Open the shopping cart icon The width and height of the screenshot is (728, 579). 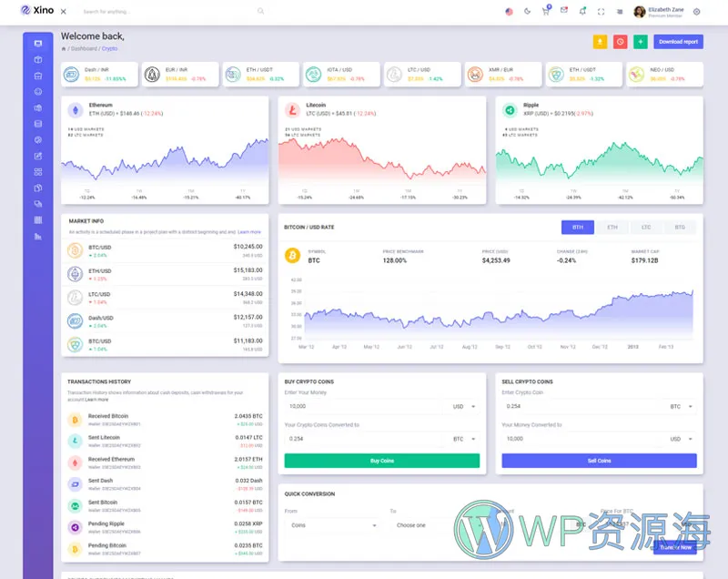point(545,12)
